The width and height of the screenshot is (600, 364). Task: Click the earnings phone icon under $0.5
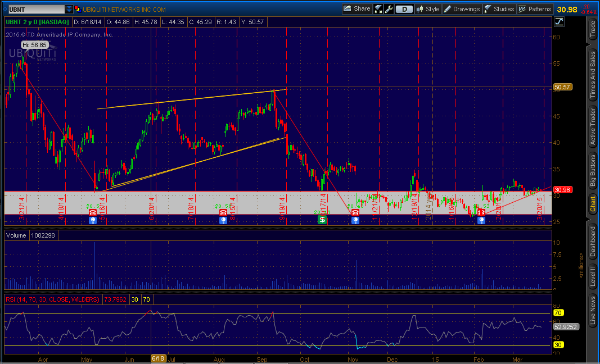click(93, 212)
